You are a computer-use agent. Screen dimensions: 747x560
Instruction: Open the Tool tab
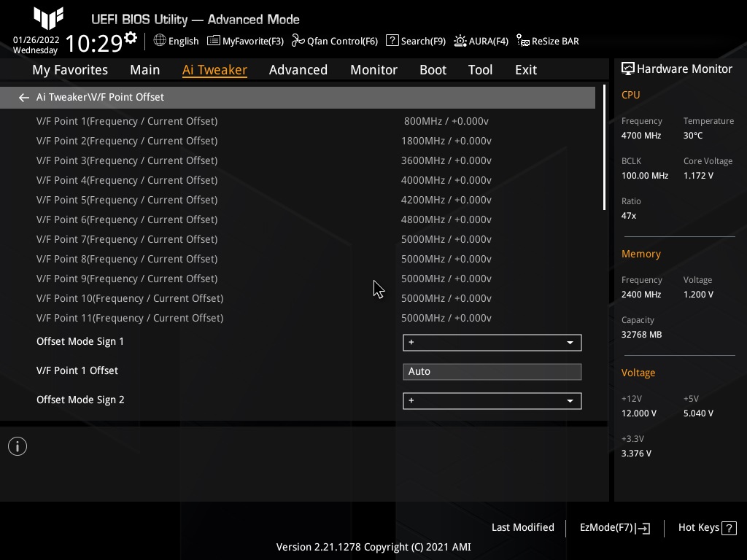(x=480, y=69)
